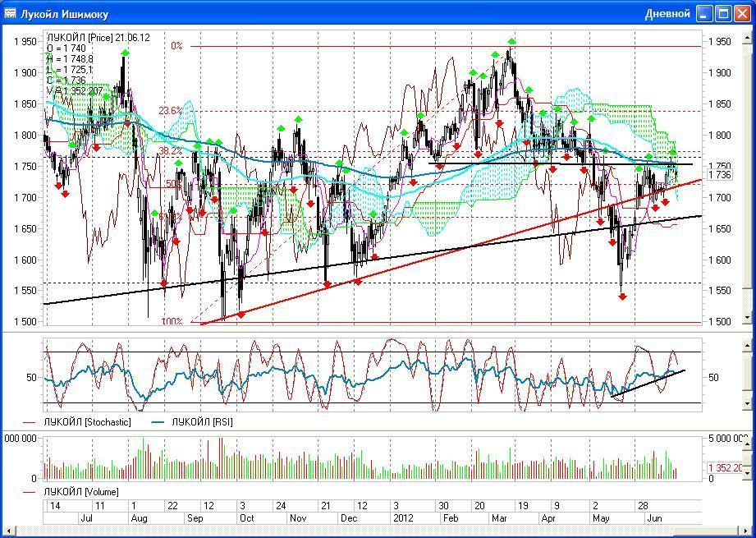Click the 'C = 1 736' close value

coord(66,80)
